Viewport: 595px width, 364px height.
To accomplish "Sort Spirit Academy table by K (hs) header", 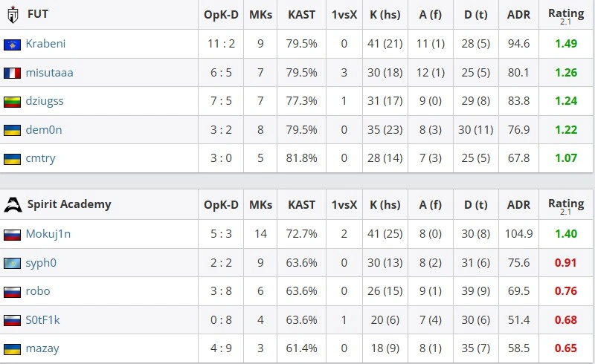I will tap(385, 205).
